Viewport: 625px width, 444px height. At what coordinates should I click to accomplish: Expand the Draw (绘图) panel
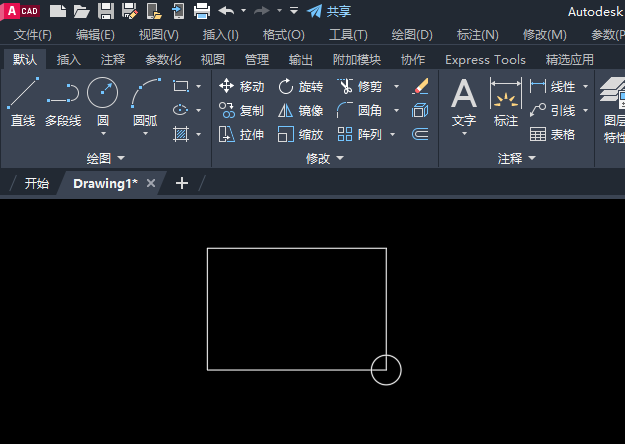coord(106,158)
